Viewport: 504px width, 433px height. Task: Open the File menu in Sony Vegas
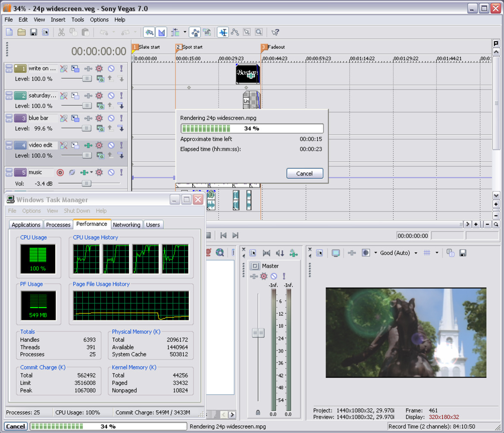tap(9, 19)
